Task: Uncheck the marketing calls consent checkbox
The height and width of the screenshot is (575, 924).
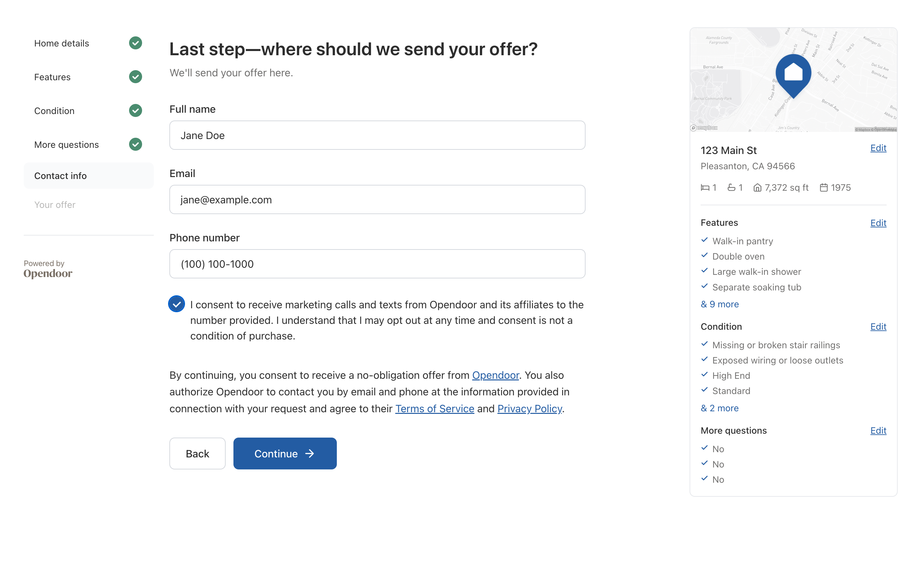Action: click(x=176, y=304)
